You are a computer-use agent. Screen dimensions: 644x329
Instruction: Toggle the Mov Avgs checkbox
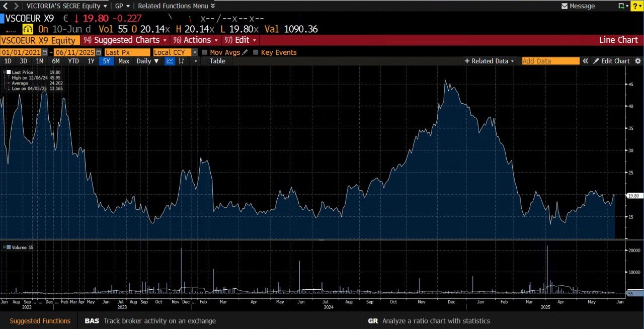[x=205, y=52]
